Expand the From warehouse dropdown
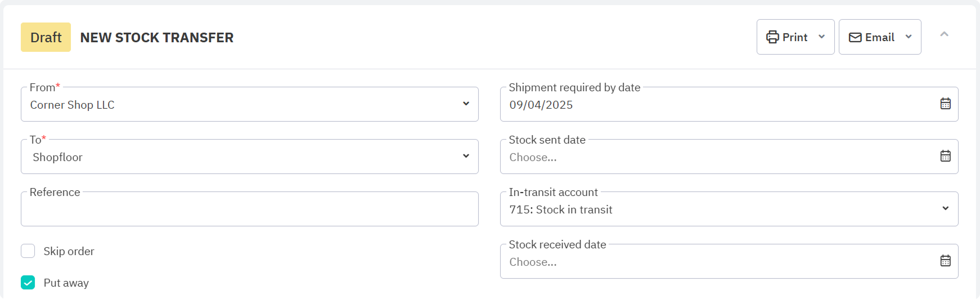The image size is (980, 299). [466, 104]
